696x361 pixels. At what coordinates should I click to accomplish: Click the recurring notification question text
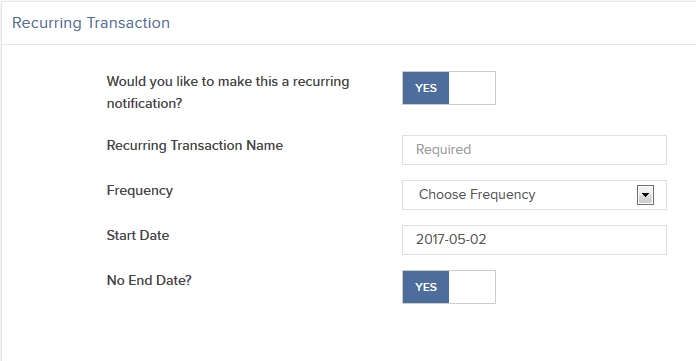(x=228, y=92)
